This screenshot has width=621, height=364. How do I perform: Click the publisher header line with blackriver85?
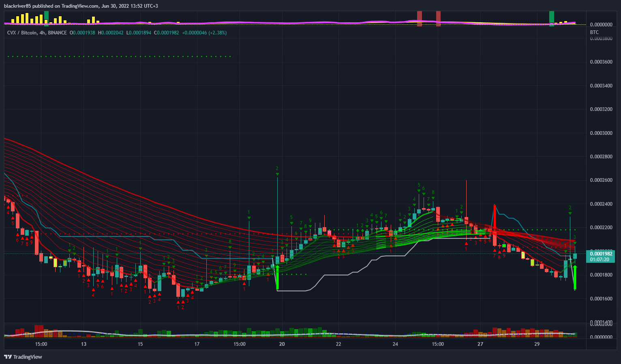(81, 6)
